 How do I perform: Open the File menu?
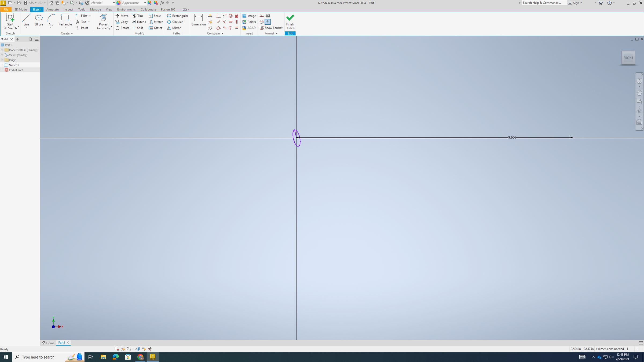click(6, 9)
